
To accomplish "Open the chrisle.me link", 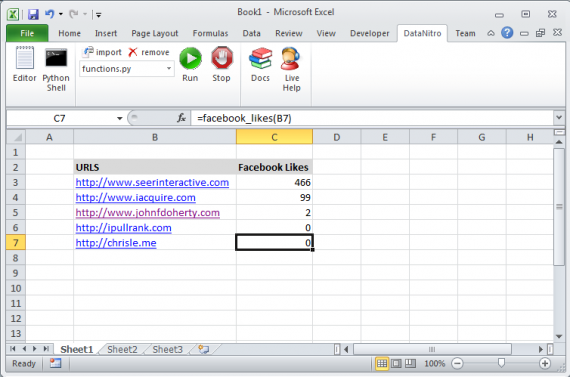I will tap(116, 243).
